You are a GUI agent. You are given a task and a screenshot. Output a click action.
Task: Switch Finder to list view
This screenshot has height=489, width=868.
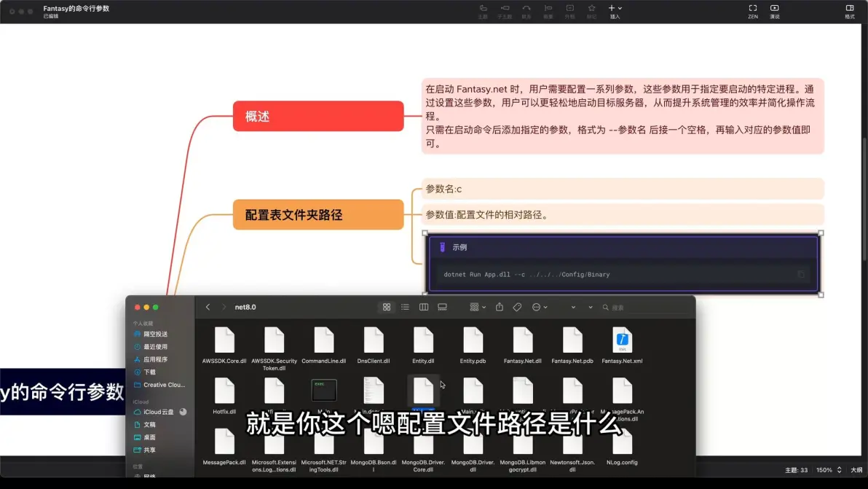tap(405, 307)
